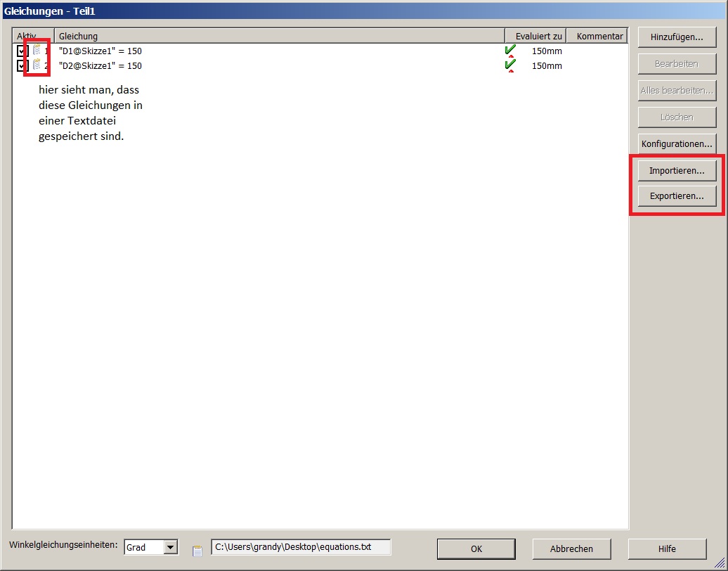Viewport: 728px width, 571px height.
Task: Click the equations.txt file path field
Action: (301, 547)
